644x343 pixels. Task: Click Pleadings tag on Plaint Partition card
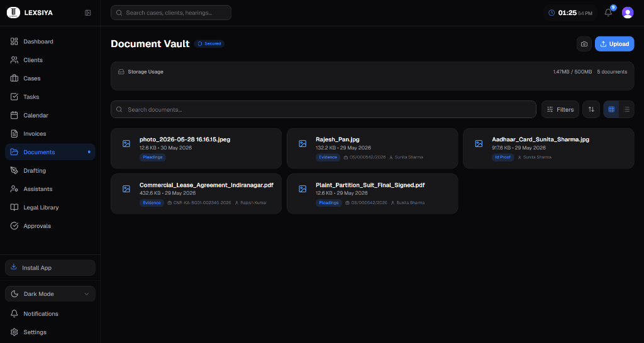pos(329,203)
